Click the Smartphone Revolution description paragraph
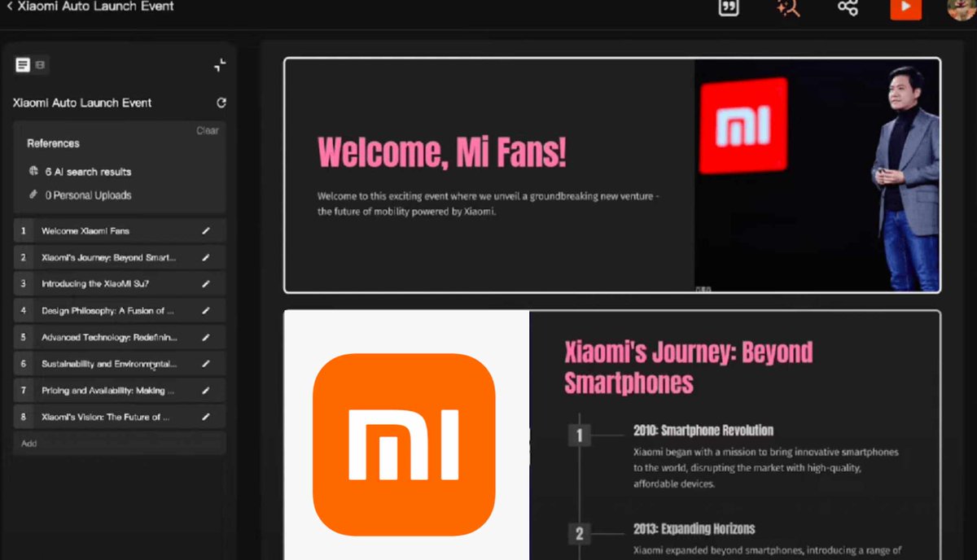Image resolution: width=977 pixels, height=560 pixels. point(766,468)
